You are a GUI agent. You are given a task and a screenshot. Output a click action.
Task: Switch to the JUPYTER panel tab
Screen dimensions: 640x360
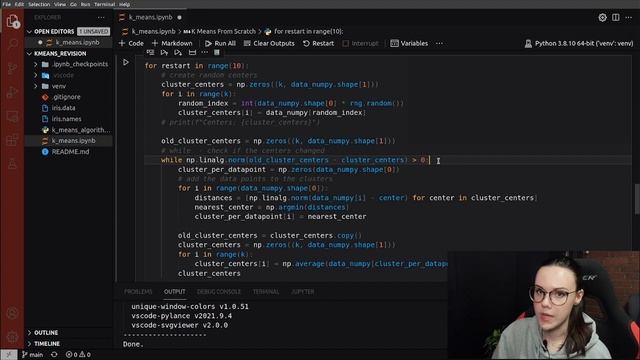pyautogui.click(x=302, y=291)
